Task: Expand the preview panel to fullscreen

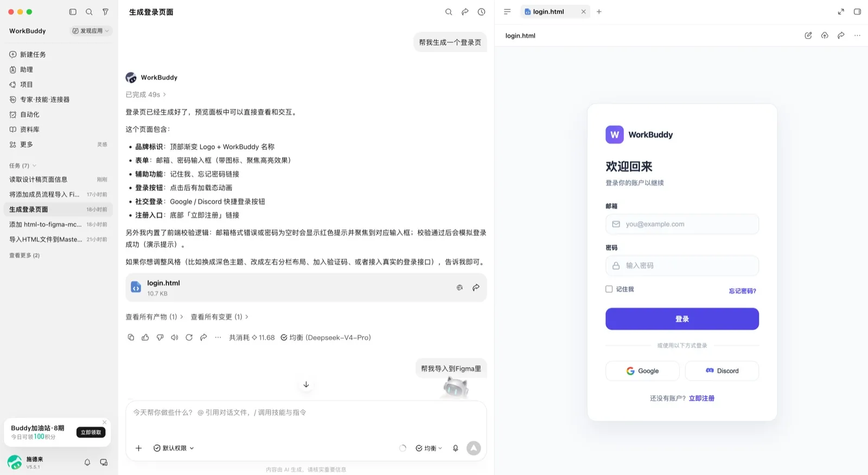Action: point(841,12)
